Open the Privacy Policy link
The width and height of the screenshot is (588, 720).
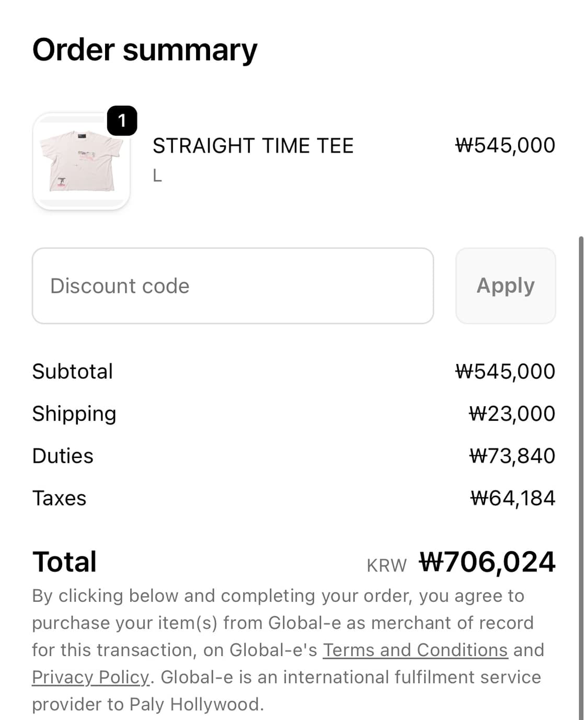(x=91, y=677)
